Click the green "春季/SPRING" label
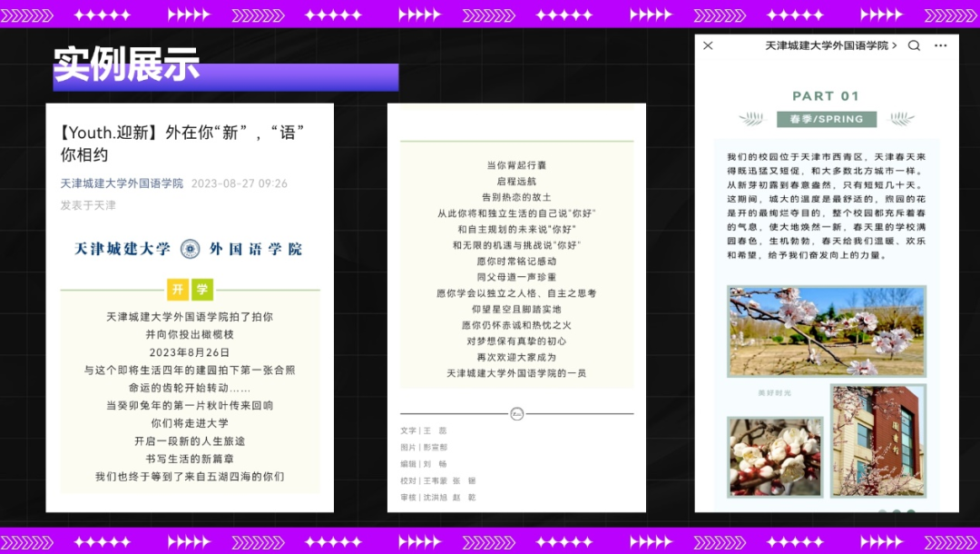 point(827,119)
